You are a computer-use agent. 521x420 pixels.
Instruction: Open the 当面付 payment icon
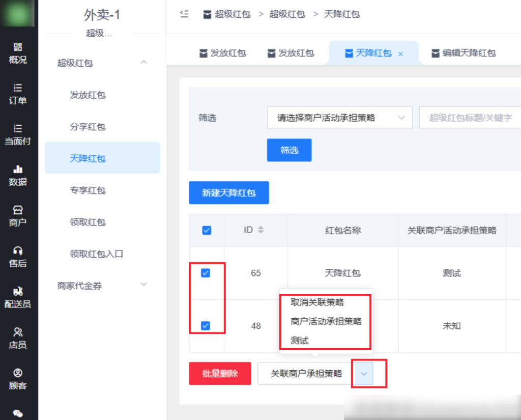pos(18,135)
